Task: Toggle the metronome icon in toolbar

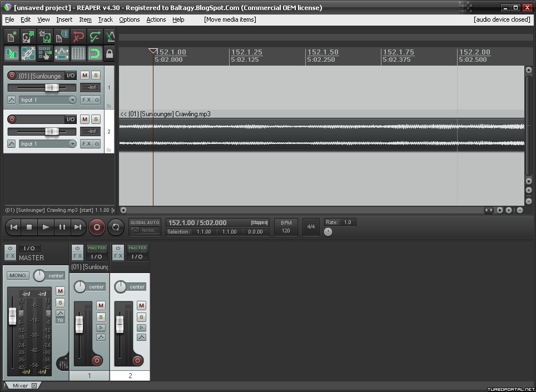Action: point(110,37)
